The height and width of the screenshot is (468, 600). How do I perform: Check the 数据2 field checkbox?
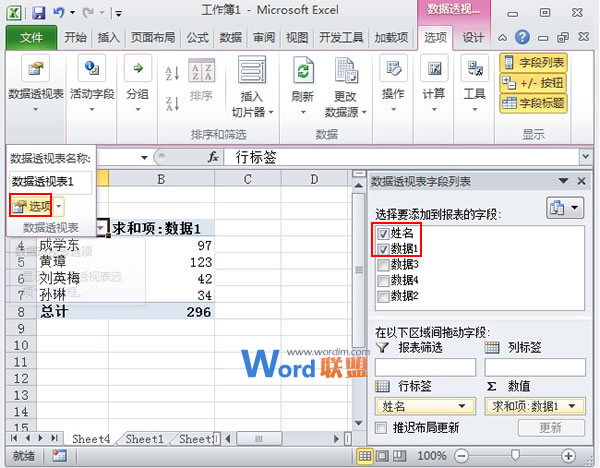383,296
